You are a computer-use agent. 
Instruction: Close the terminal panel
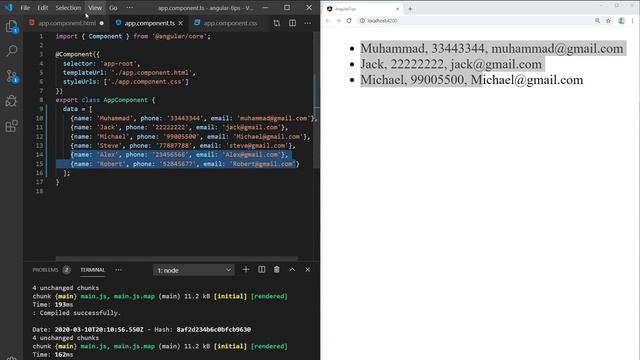click(307, 269)
